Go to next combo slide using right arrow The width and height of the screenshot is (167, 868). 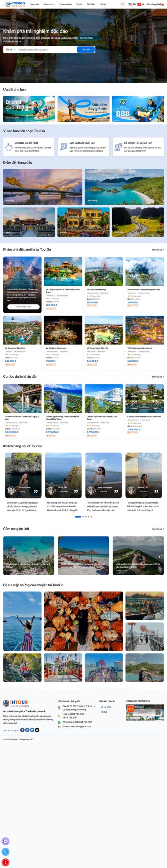[158, 404]
